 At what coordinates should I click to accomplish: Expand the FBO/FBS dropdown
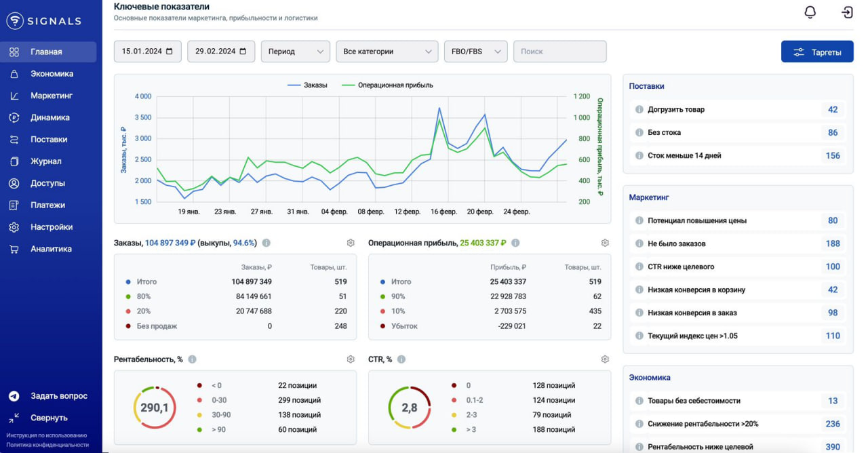point(475,52)
